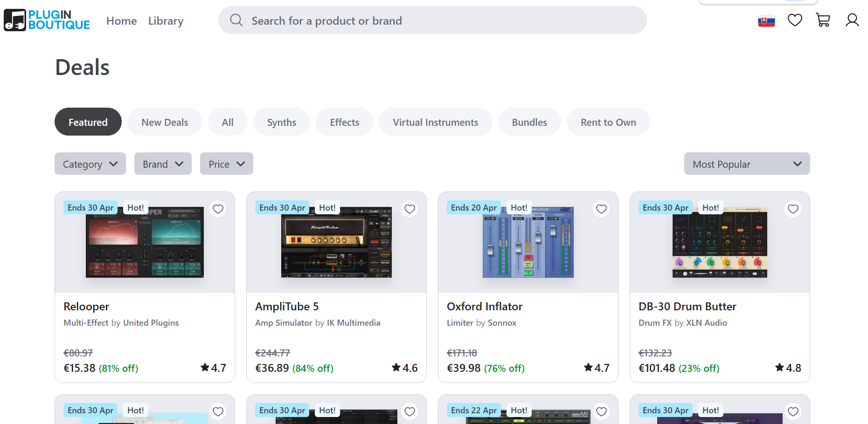
Task: Toggle the Synths deals filter
Action: click(x=281, y=122)
